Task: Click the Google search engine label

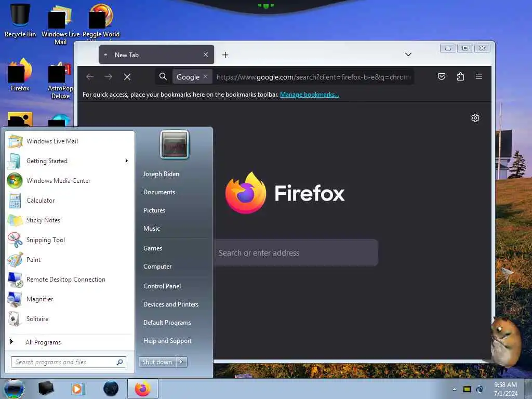Action: (x=188, y=77)
